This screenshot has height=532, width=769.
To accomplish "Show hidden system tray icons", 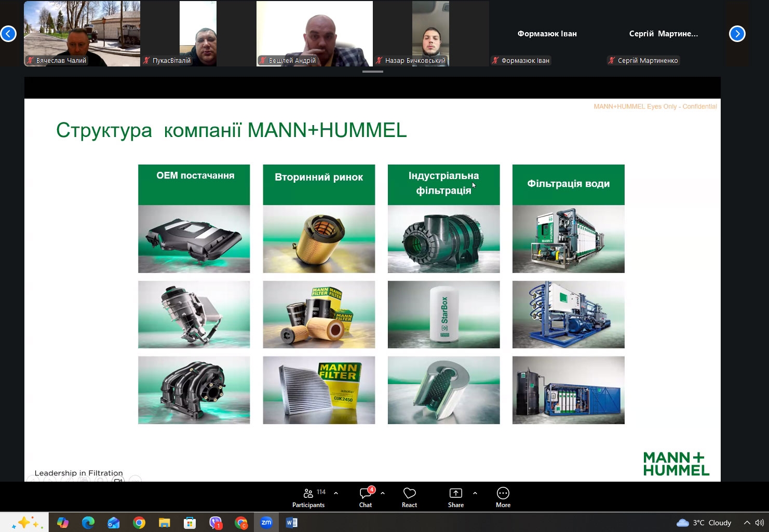I will 747,523.
